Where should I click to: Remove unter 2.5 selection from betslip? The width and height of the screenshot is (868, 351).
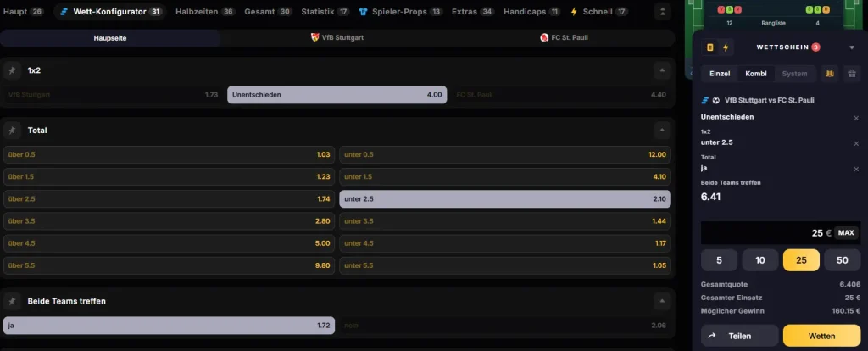coord(856,143)
